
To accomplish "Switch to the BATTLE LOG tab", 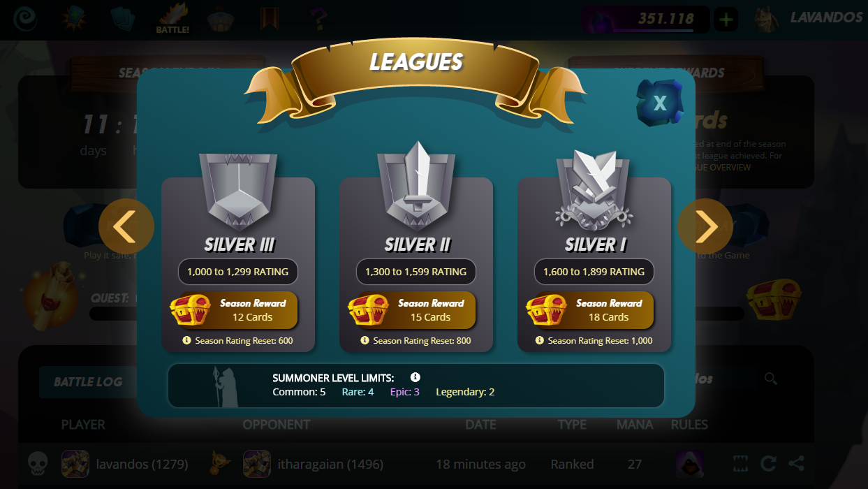I will [x=88, y=381].
